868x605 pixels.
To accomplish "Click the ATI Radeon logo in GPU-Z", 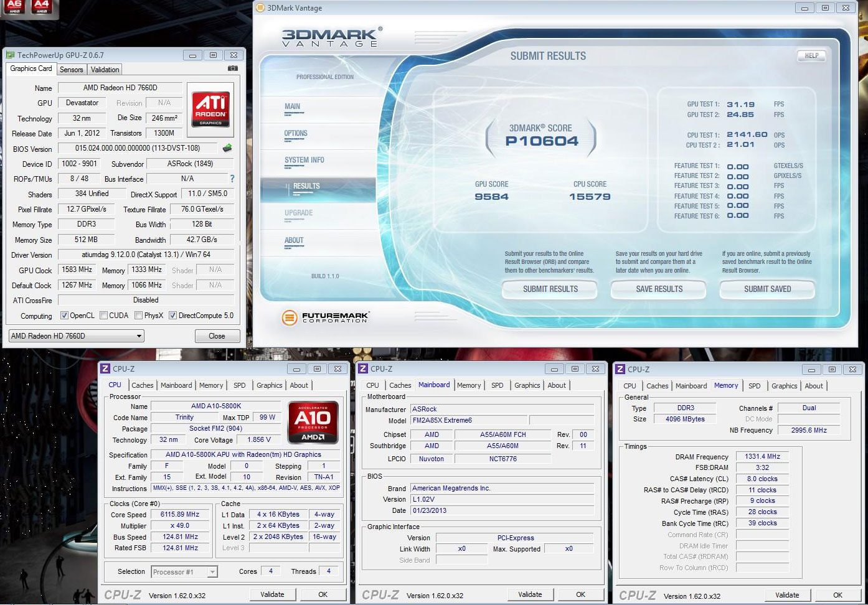I will coord(210,110).
